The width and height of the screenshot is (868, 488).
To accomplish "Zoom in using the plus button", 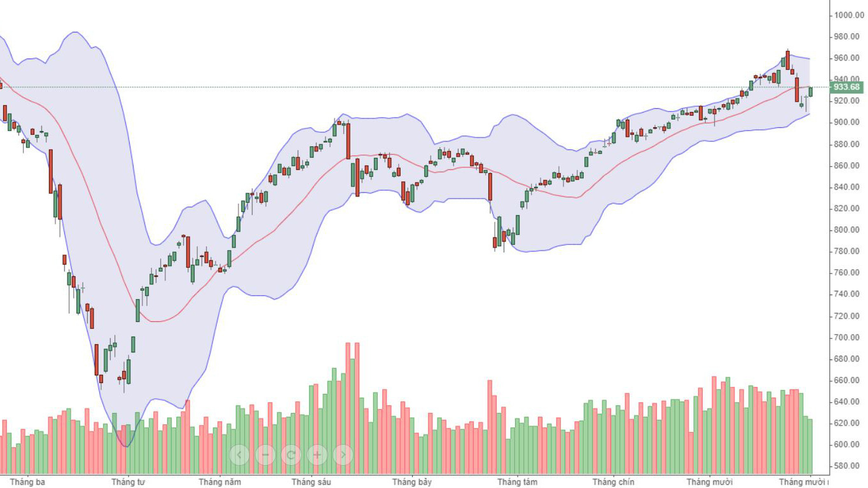I will pyautogui.click(x=317, y=454).
